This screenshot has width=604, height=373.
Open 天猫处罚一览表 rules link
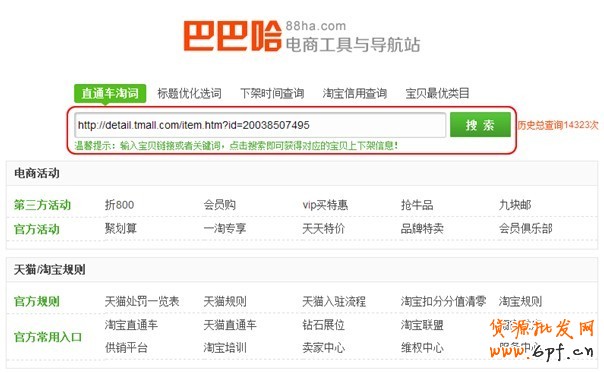[142, 301]
